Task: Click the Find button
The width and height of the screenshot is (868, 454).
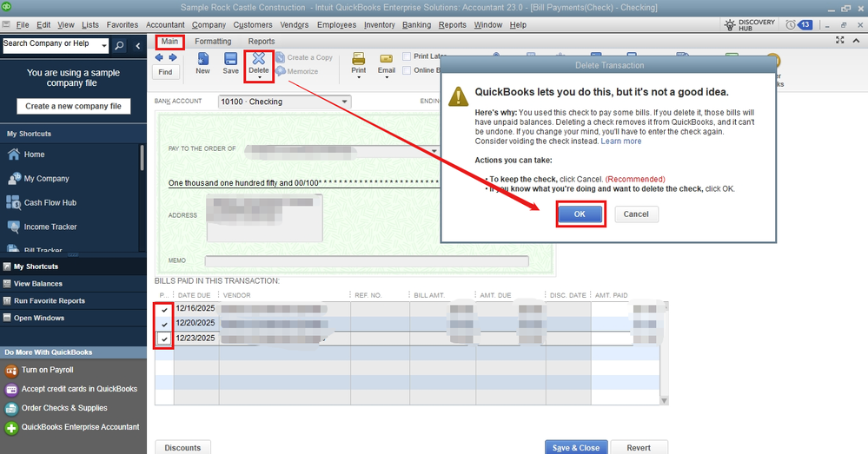Action: (165, 72)
